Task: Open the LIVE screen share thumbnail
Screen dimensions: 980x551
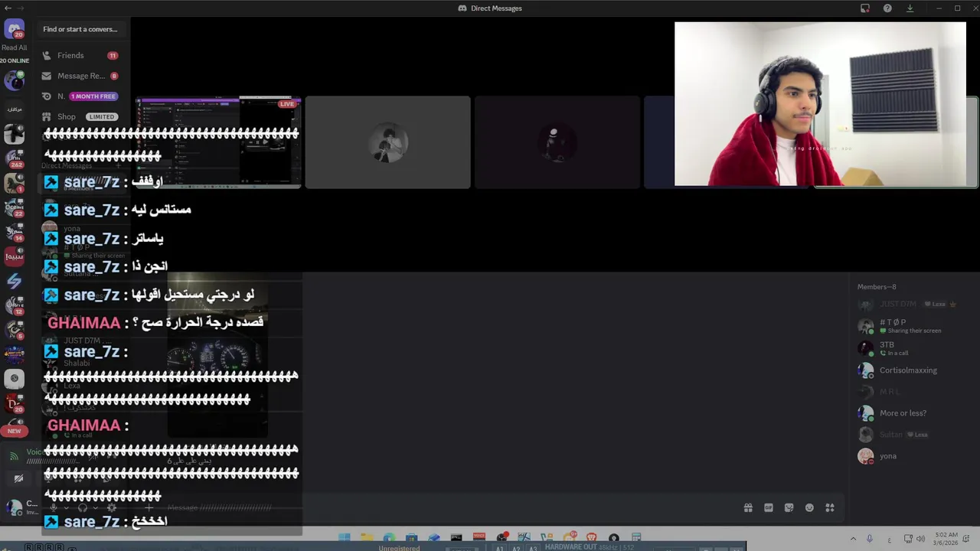Action: 218,142
